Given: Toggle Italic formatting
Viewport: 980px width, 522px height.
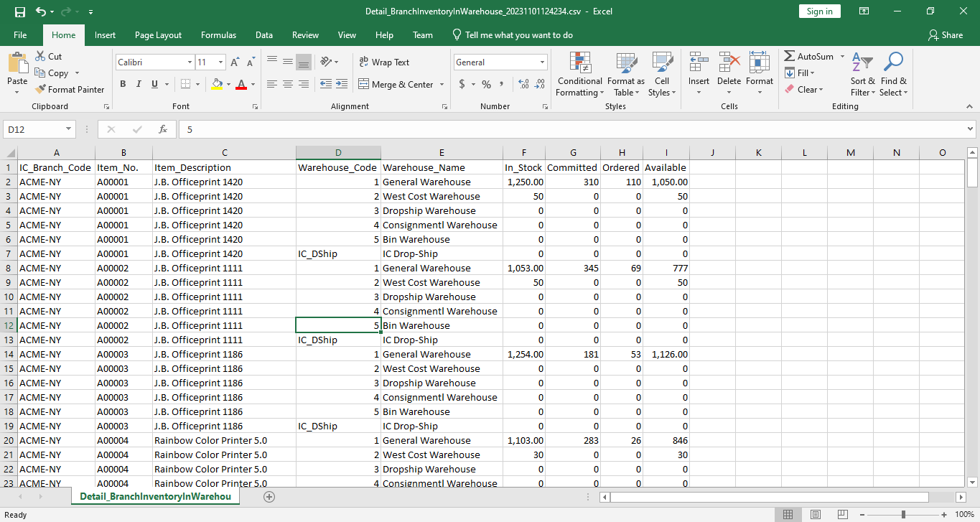Looking at the screenshot, I should (139, 85).
